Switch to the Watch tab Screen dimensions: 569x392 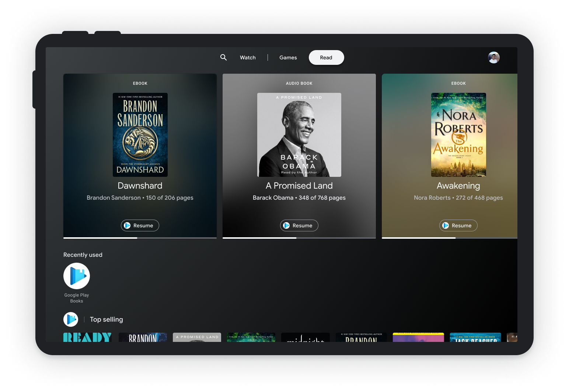[x=248, y=57]
